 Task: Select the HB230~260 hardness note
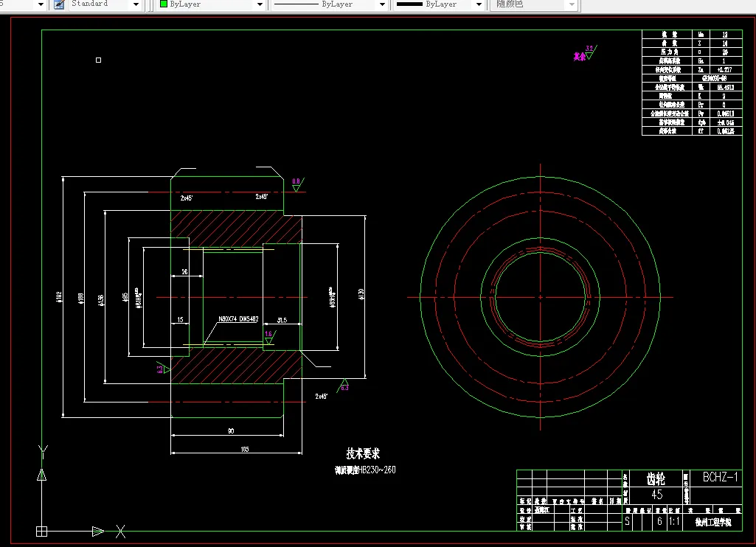coord(366,470)
